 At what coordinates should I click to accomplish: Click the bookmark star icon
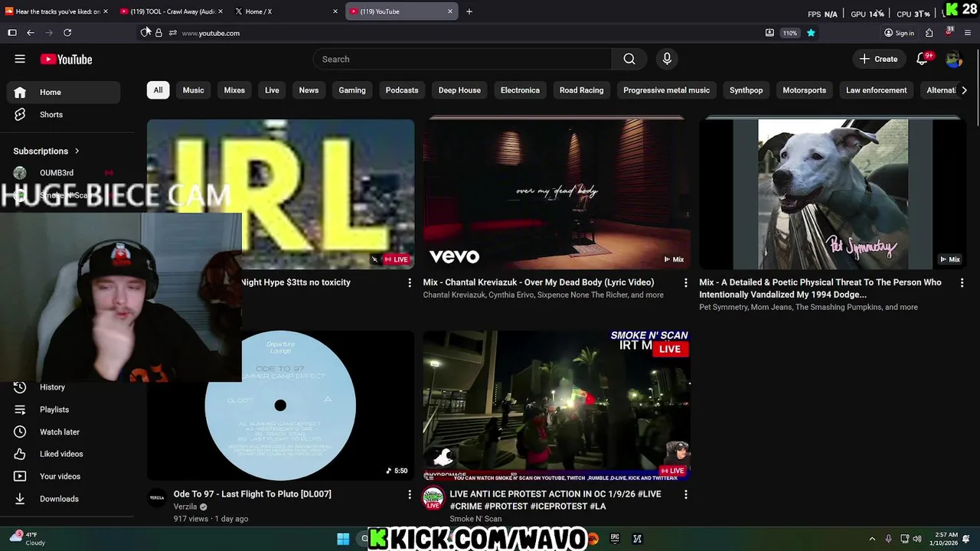coord(811,33)
